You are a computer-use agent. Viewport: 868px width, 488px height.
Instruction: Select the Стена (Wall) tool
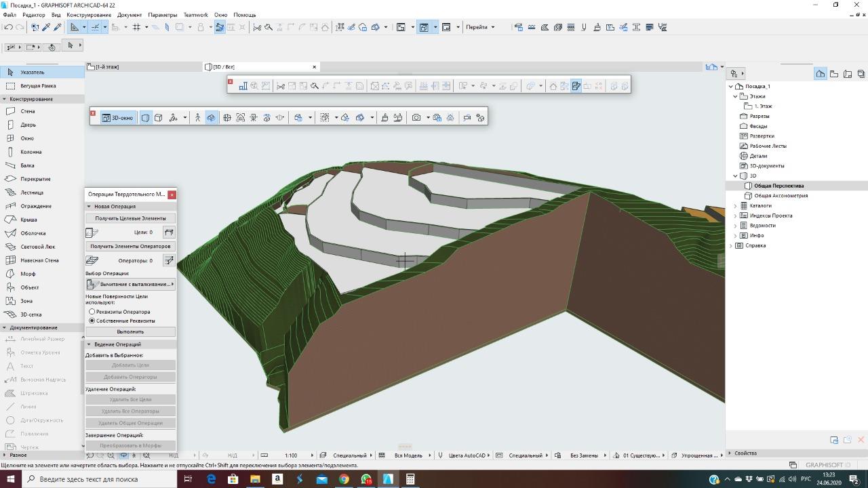click(27, 111)
